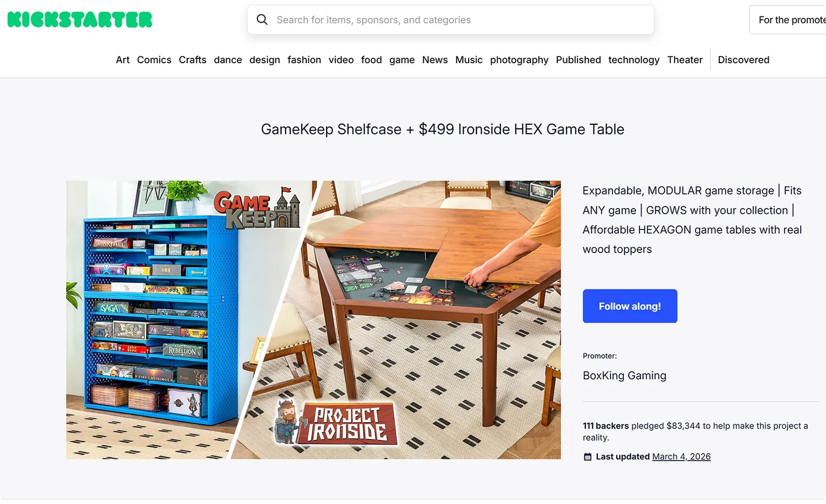Viewport: 826px width, 504px height.
Task: Focus the search items and sponsors field
Action: tap(450, 20)
